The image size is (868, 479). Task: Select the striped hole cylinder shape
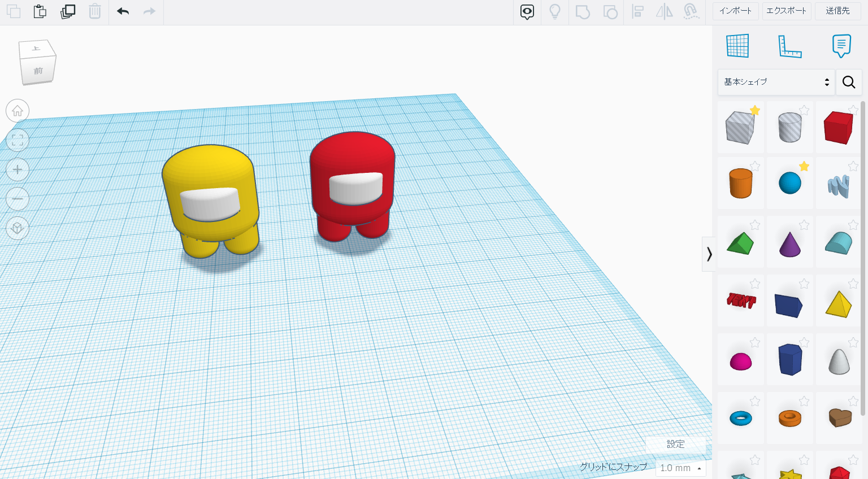point(789,128)
